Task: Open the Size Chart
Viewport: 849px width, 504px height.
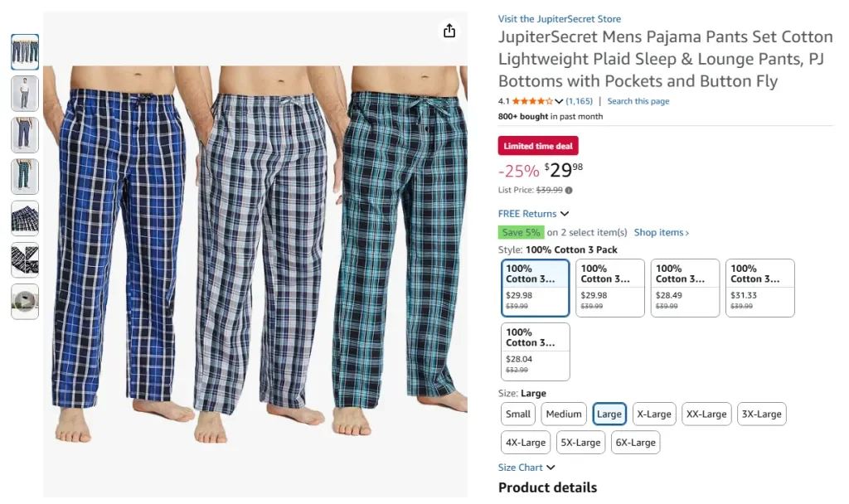Action: [522, 468]
